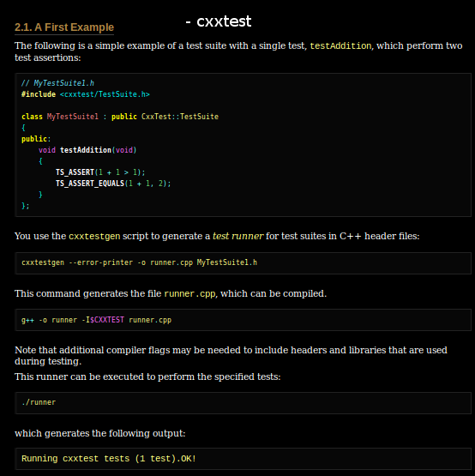Click the inline runner.cpp filename in the text
This screenshot has height=476, width=475.
pyautogui.click(x=189, y=294)
